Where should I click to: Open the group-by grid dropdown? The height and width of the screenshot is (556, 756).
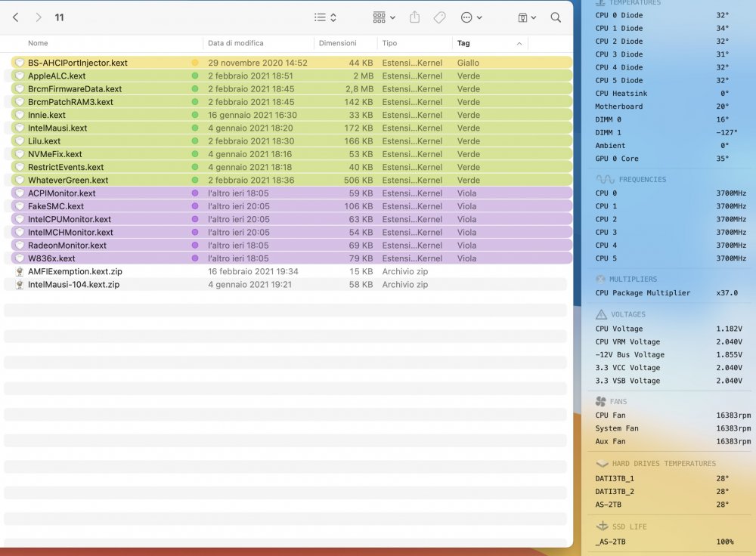[384, 18]
